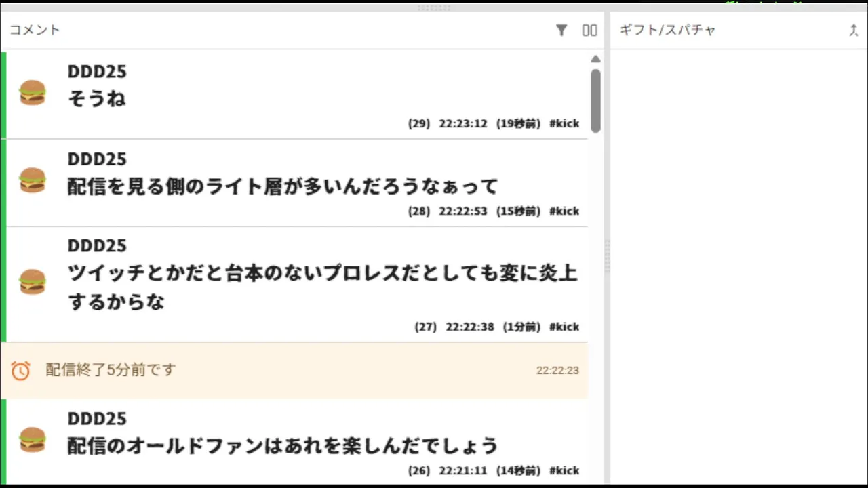Click the (19秒前) label on comment 29
This screenshot has height=488, width=868.
coord(518,123)
